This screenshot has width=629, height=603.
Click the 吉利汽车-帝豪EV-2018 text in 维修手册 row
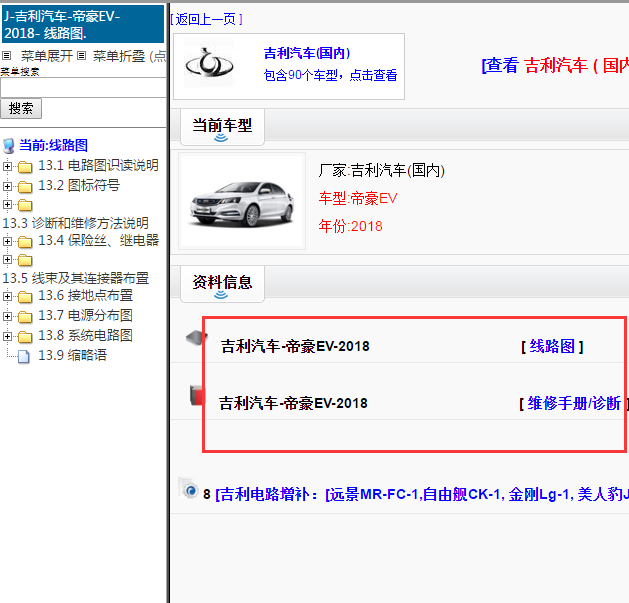(x=293, y=403)
